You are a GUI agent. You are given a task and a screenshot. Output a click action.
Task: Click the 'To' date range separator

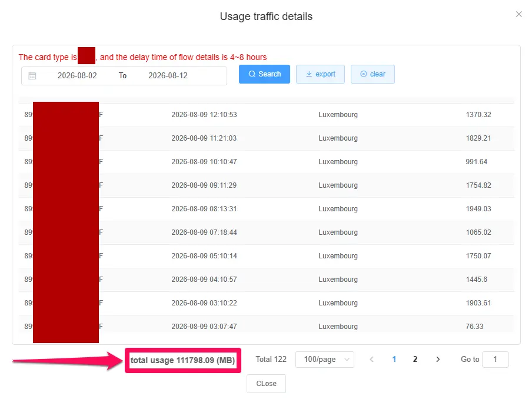122,76
